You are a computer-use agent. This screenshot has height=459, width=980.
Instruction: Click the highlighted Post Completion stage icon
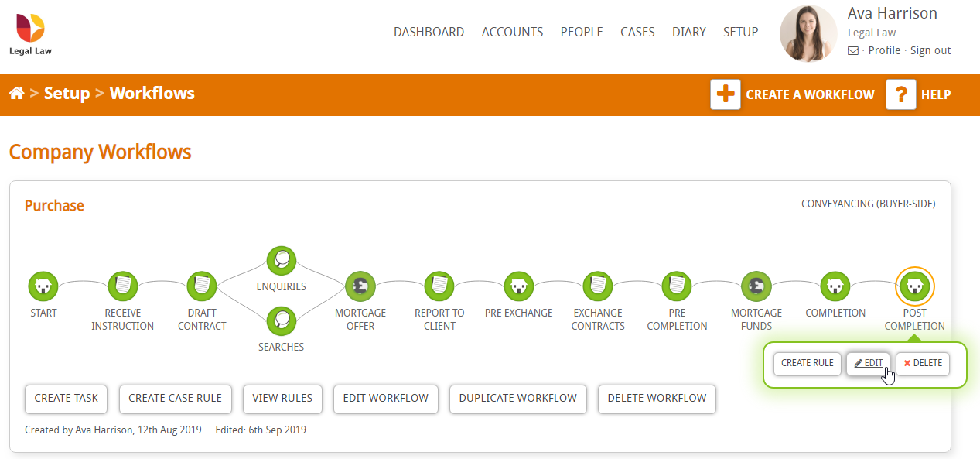click(914, 286)
